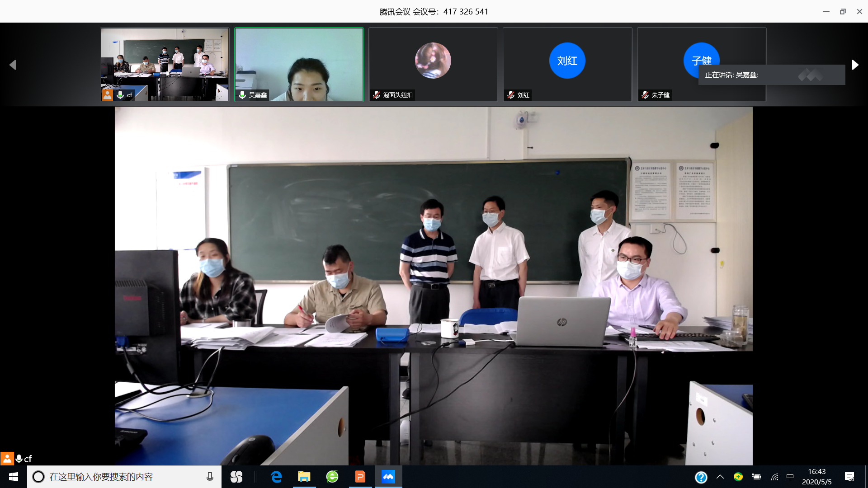Viewport: 868px width, 488px height.
Task: Open Microsoft Edge from taskbar
Action: tap(276, 477)
